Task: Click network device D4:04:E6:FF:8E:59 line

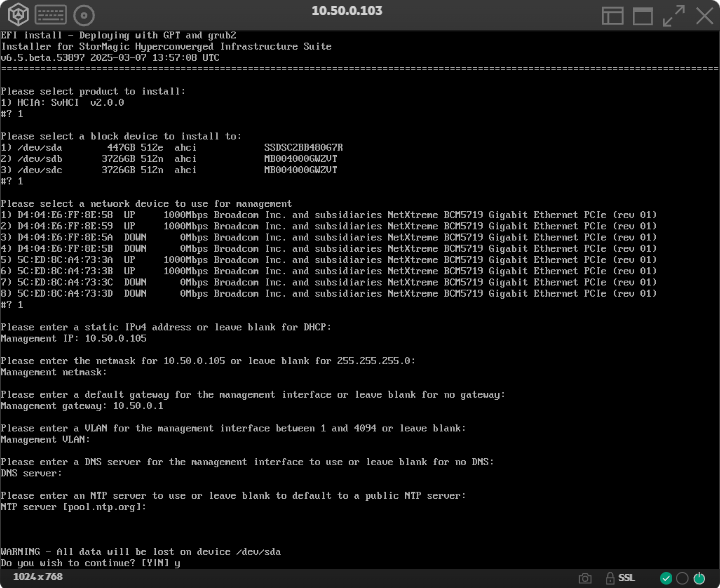Action: (329, 226)
